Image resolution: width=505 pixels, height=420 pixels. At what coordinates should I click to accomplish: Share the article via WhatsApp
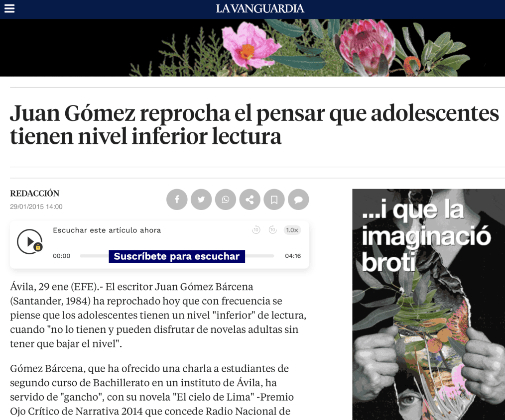tap(226, 200)
